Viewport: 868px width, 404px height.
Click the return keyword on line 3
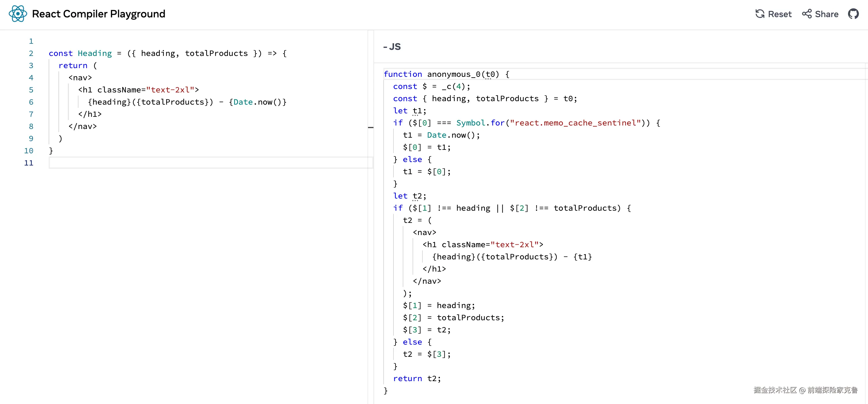coord(73,65)
